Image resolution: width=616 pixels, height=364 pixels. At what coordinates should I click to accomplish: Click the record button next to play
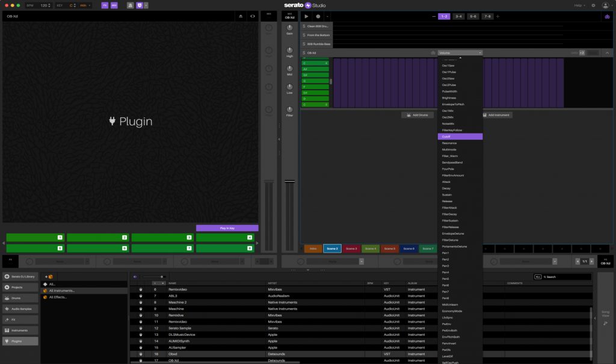coord(318,16)
